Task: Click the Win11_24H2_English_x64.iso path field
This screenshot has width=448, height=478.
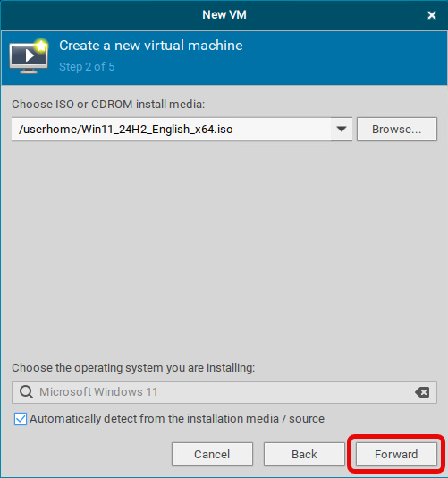Action: pyautogui.click(x=171, y=129)
